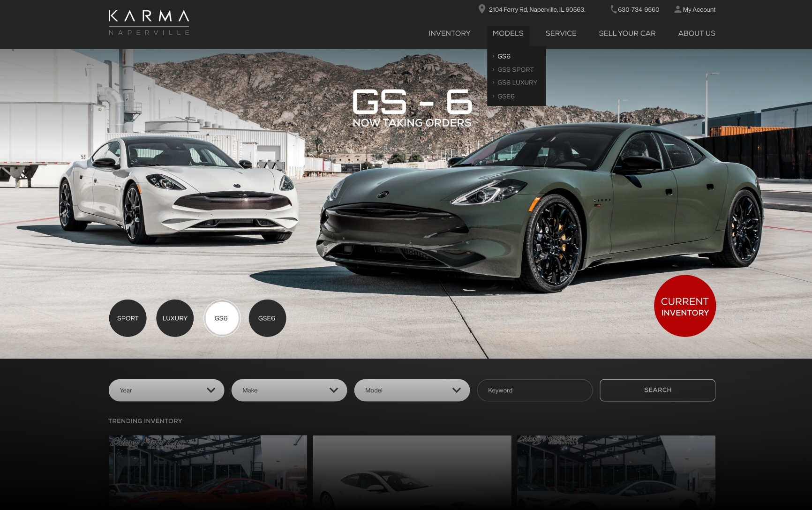This screenshot has height=510, width=812.
Task: Click the Trending Inventory heading
Action: pyautogui.click(x=145, y=421)
